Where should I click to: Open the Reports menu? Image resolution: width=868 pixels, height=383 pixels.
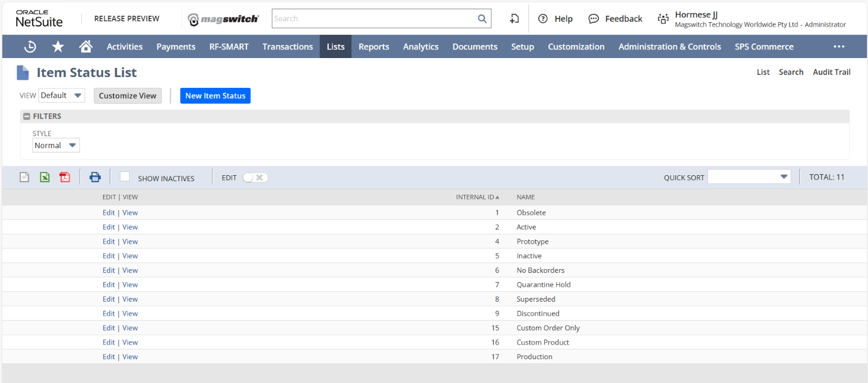pyautogui.click(x=374, y=47)
